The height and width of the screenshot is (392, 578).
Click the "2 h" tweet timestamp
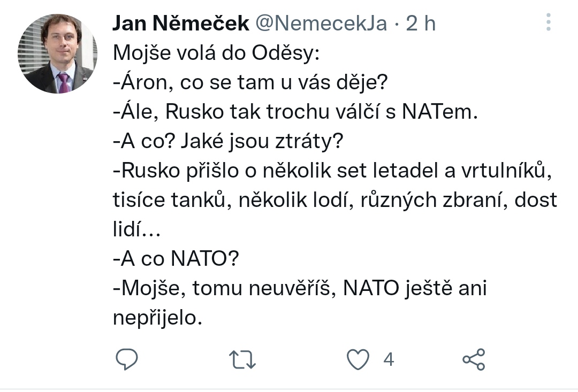click(421, 24)
